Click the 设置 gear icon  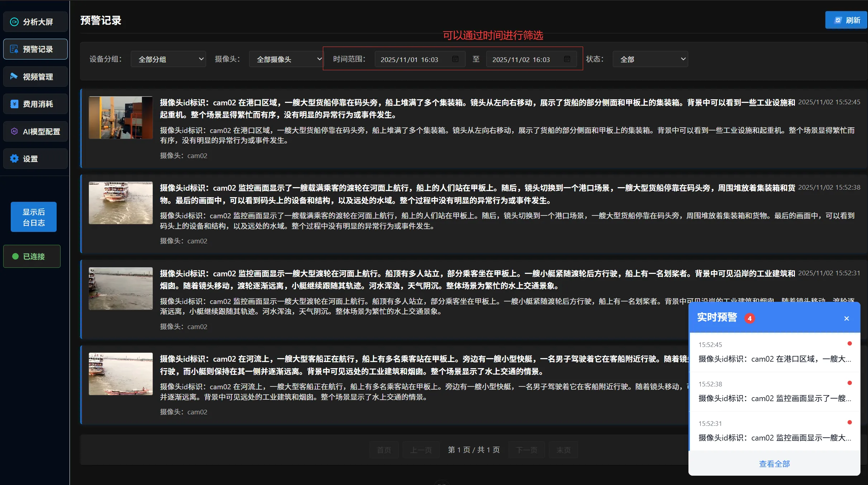click(x=14, y=158)
